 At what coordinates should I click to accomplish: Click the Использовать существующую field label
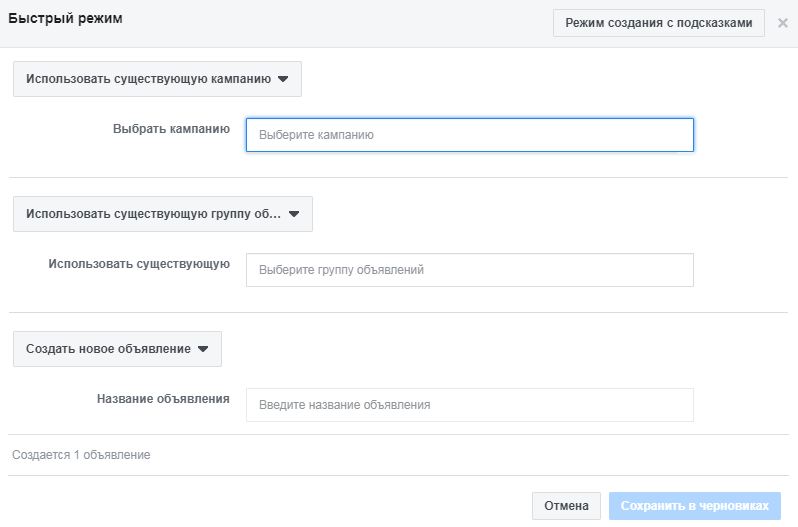[139, 264]
